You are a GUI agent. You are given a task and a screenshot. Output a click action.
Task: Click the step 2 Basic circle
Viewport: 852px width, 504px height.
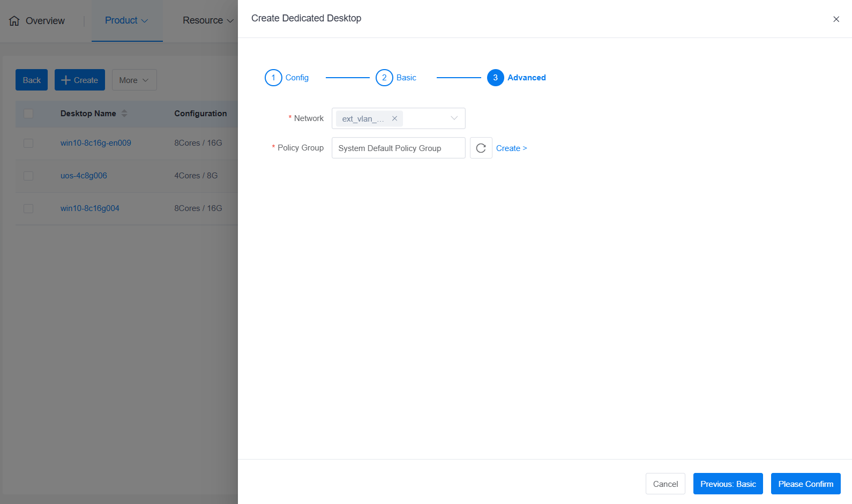[x=384, y=78]
